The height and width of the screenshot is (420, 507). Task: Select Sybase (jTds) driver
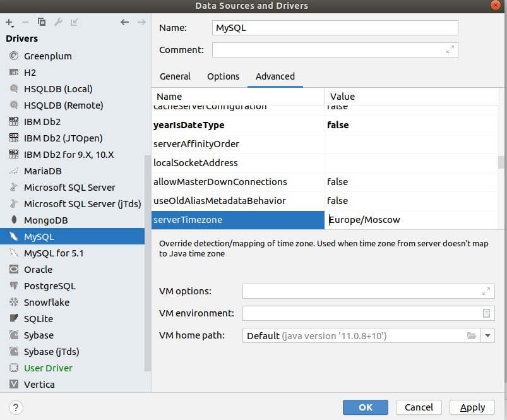[73, 352]
